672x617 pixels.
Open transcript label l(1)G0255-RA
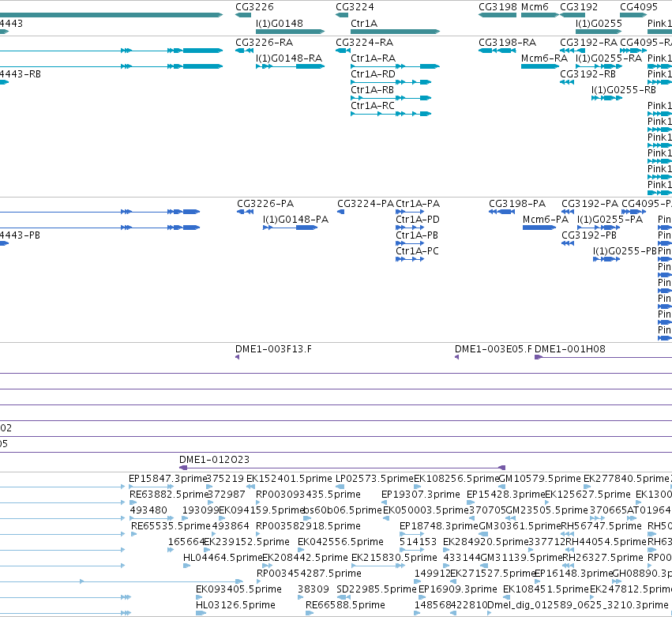(609, 58)
